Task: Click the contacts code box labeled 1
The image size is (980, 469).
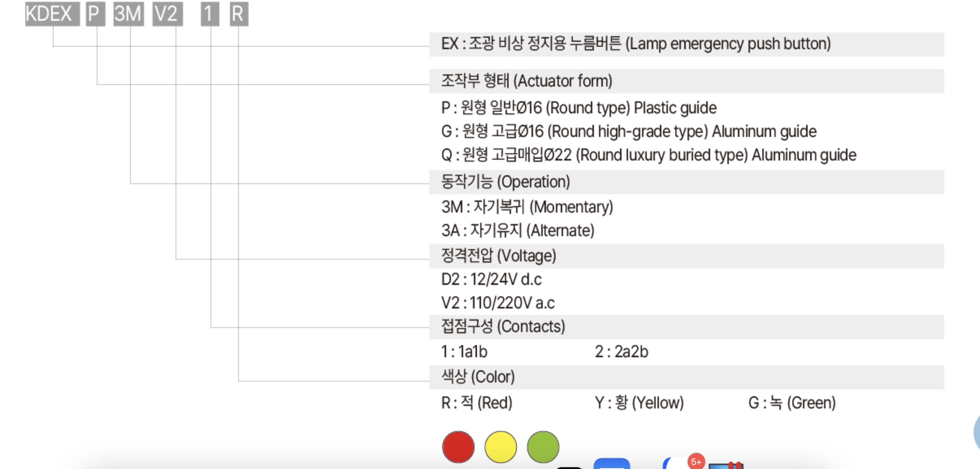Action: (x=210, y=14)
